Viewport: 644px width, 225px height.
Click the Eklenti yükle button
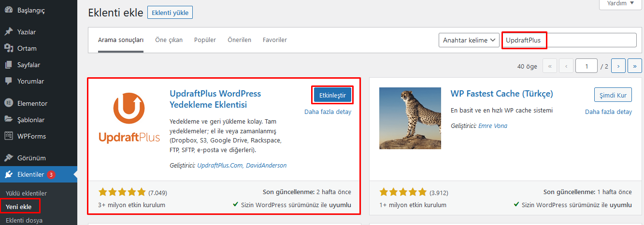170,13
